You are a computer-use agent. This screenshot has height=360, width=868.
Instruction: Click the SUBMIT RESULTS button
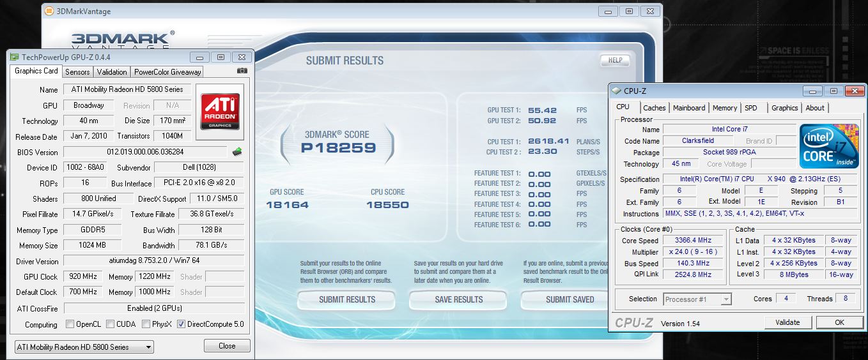pyautogui.click(x=347, y=299)
